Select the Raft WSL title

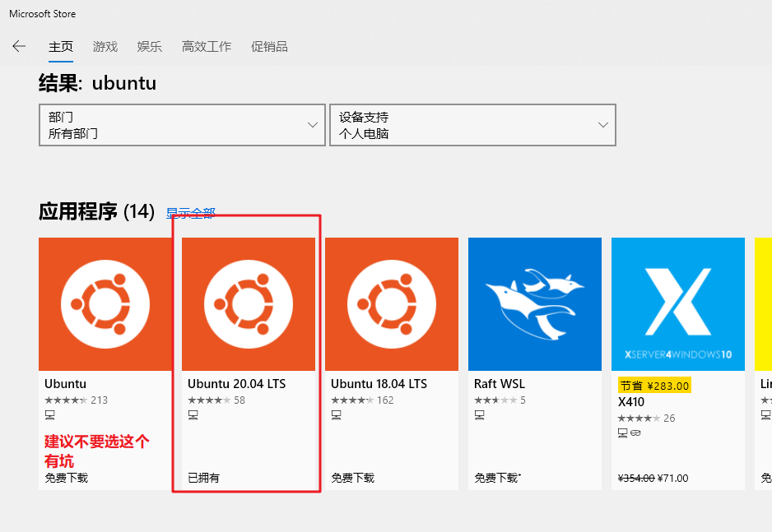pos(500,383)
